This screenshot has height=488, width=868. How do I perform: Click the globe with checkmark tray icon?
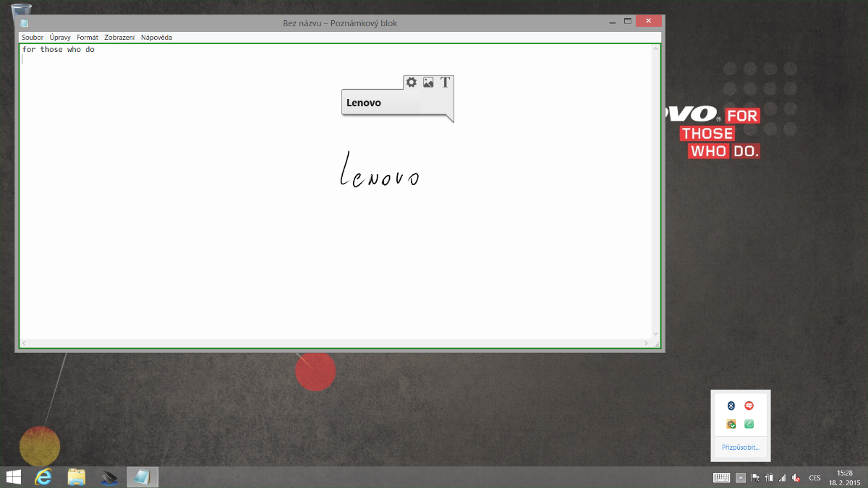731,424
